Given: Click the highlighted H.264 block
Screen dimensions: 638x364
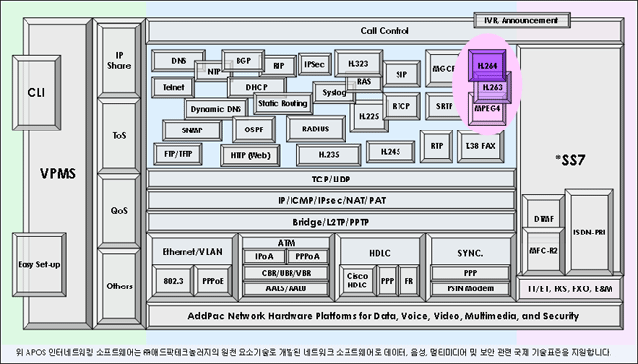Looking at the screenshot, I should pyautogui.click(x=487, y=65).
